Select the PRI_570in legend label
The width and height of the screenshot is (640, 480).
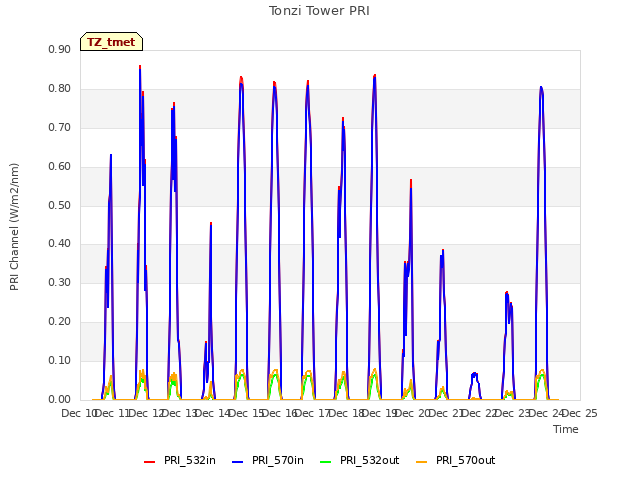click(x=278, y=460)
